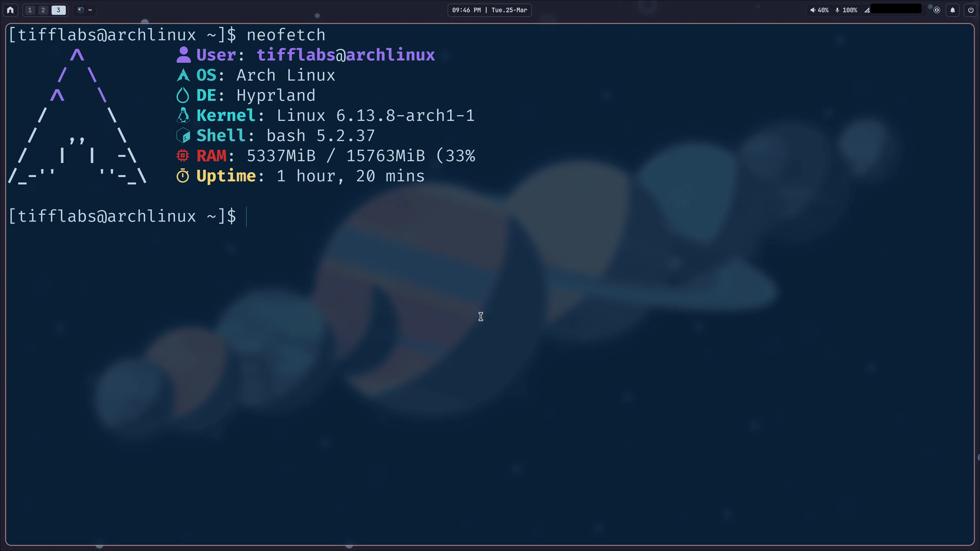The width and height of the screenshot is (980, 551).
Task: Open the clock showing 09:46 PM
Action: point(489,10)
